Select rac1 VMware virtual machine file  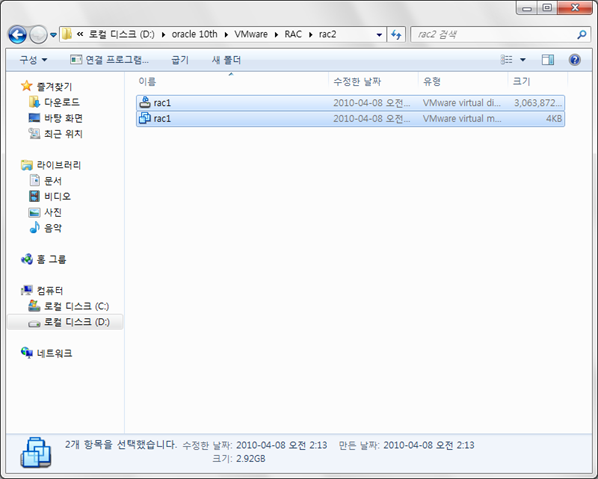pos(350,119)
